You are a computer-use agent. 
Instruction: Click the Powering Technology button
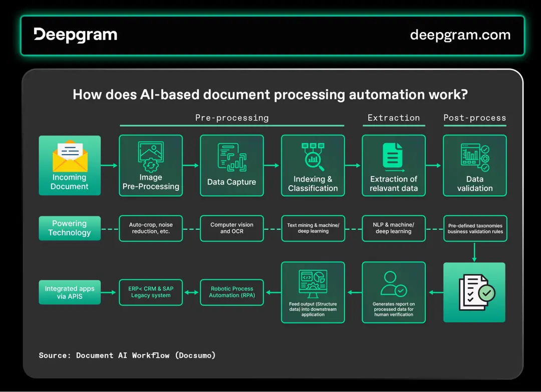(x=70, y=228)
